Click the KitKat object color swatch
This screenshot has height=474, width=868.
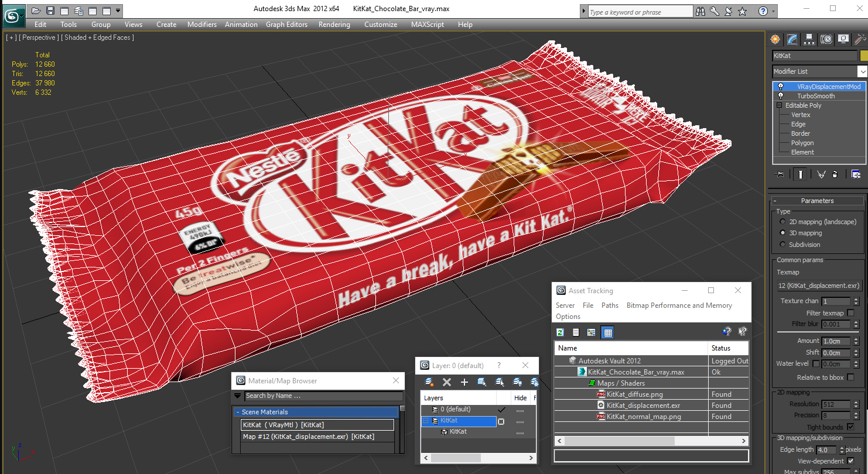[864, 56]
